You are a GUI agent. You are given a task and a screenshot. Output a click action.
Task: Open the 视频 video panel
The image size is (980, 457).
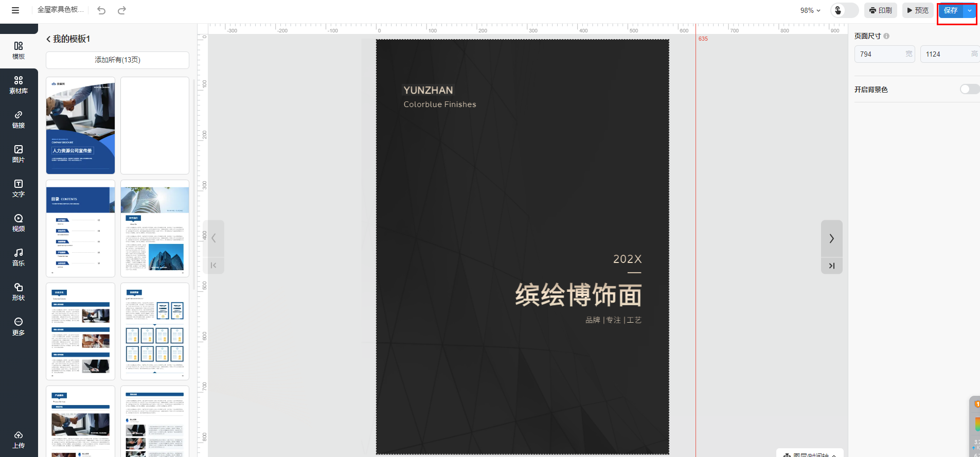pyautogui.click(x=19, y=223)
